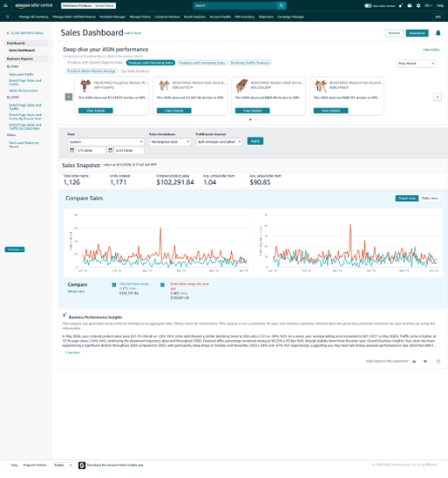Open the Fulfillment channel dropdown

tap(219, 141)
